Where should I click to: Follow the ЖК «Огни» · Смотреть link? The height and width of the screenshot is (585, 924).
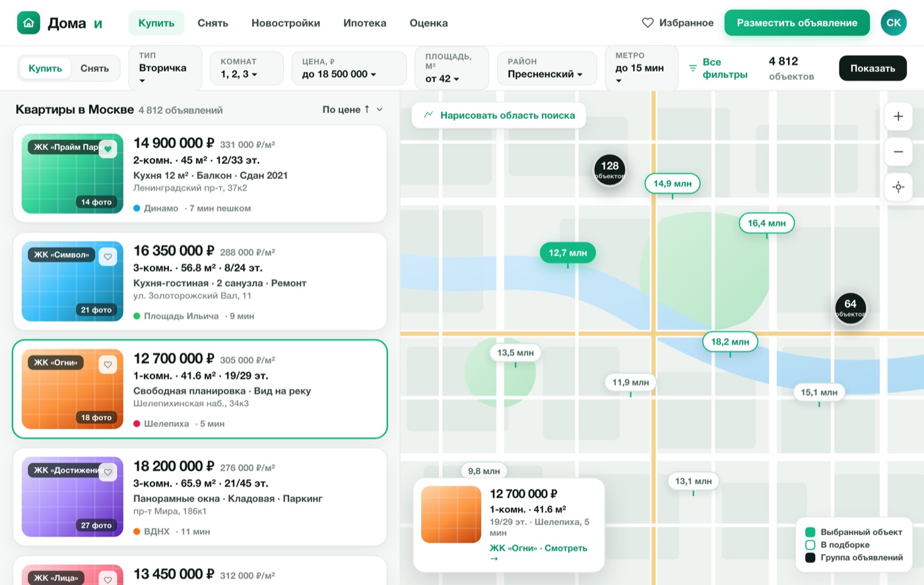539,553
